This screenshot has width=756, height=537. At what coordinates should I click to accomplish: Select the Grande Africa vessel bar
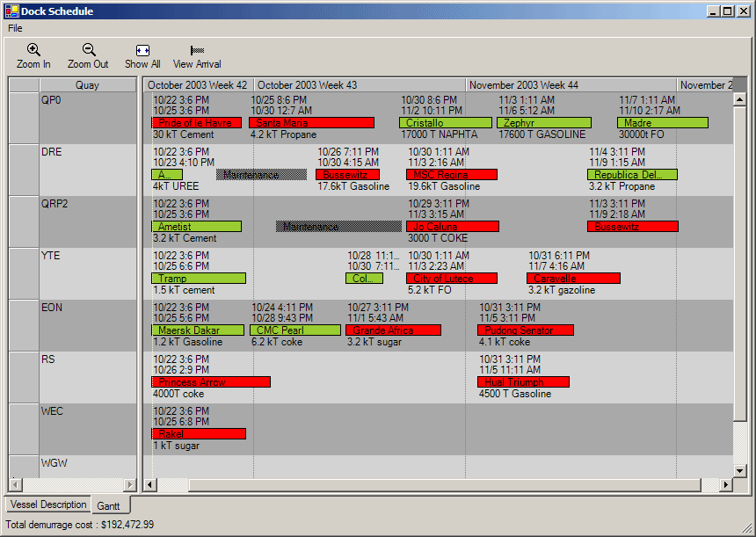pos(394,330)
